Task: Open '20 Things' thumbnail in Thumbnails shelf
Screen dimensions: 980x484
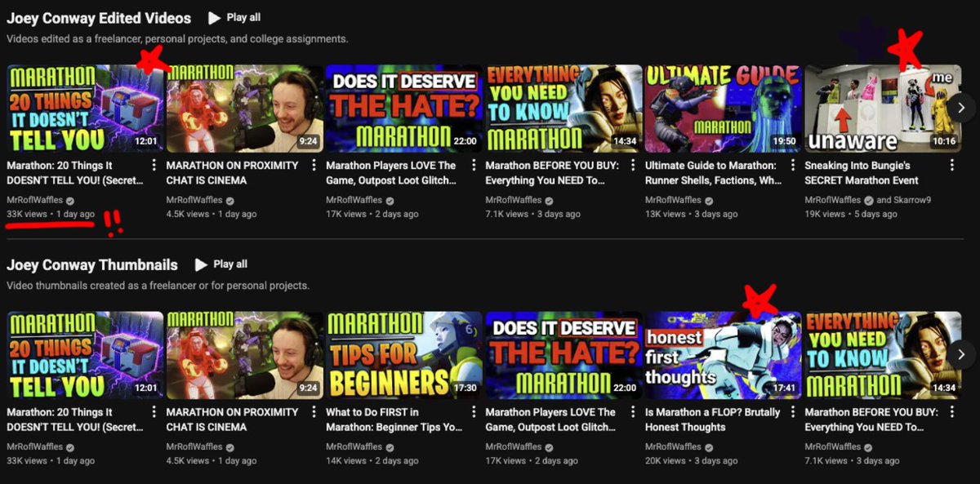Action: click(x=85, y=355)
